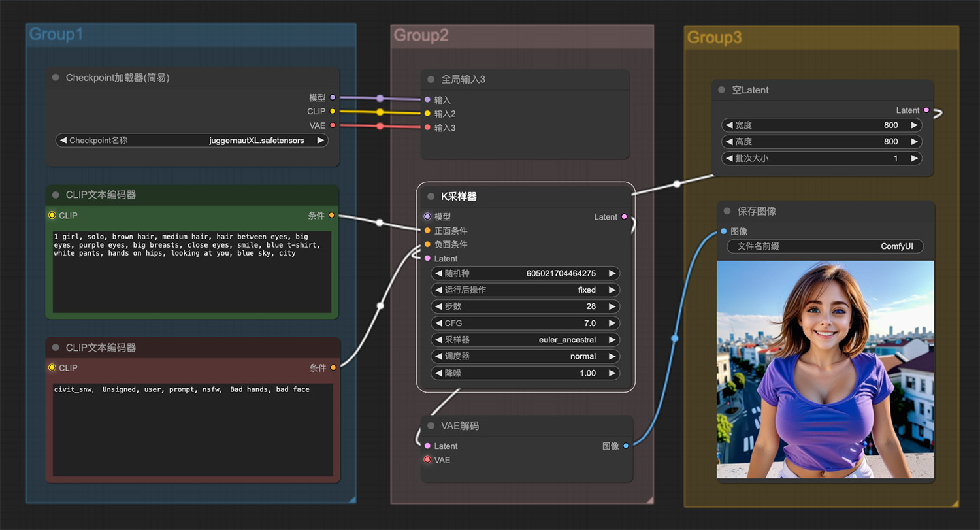Collapse the 保存图像 node via its dot
Screen dimensions: 980x530
pos(727,211)
